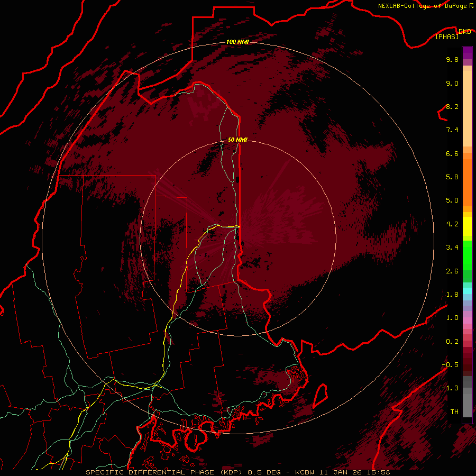Click the "0.2" color scale value

pyautogui.click(x=452, y=342)
